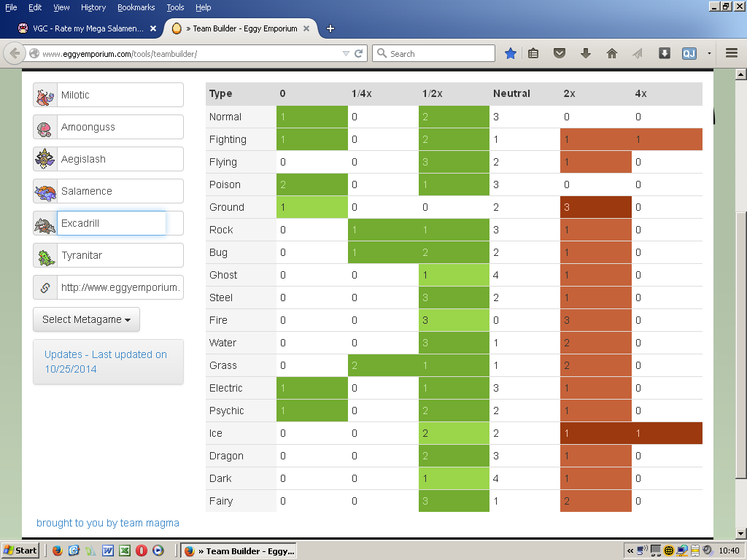This screenshot has height=560, width=747.
Task: Click the Windows Start button
Action: pos(20,551)
